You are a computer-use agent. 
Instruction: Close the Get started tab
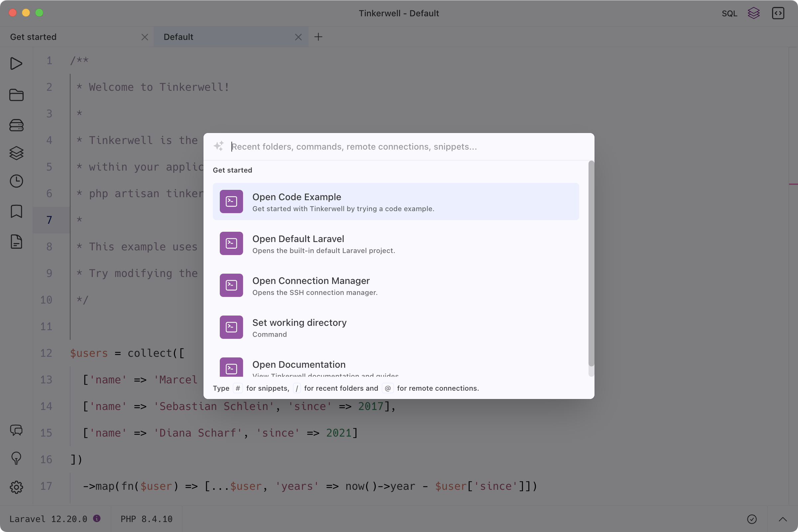[x=145, y=37]
